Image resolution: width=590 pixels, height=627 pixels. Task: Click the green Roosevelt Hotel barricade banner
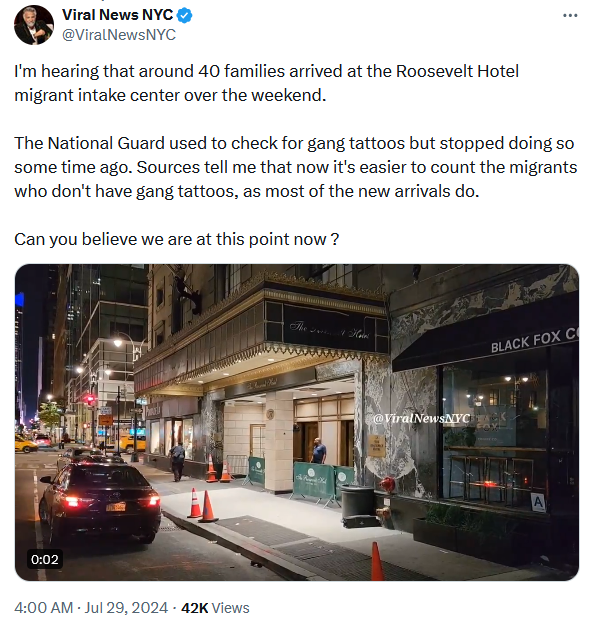[x=314, y=479]
